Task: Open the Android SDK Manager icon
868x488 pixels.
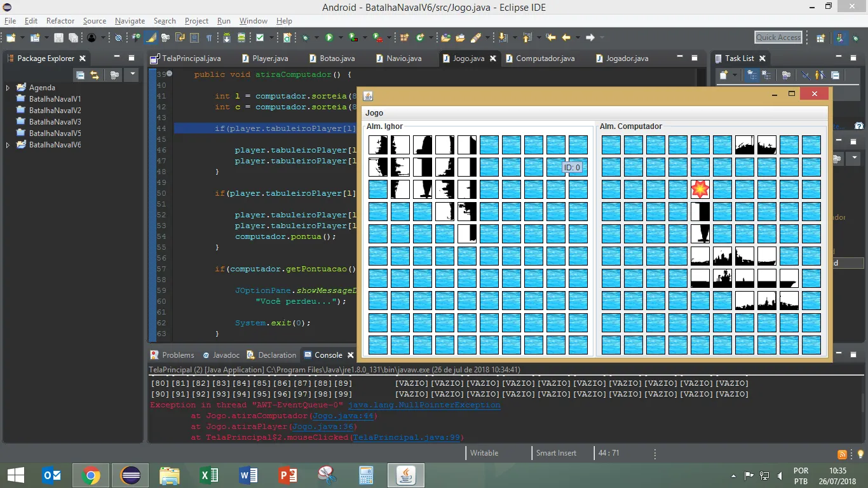Action: point(227,38)
